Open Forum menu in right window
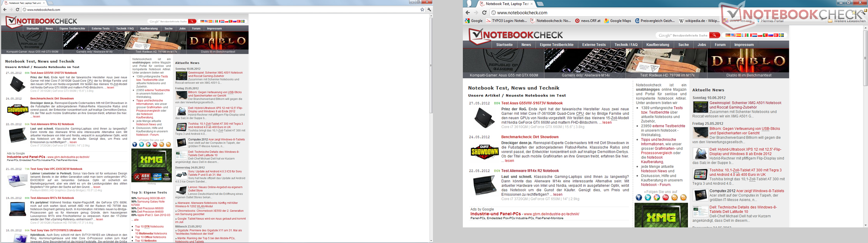 click(720, 45)
